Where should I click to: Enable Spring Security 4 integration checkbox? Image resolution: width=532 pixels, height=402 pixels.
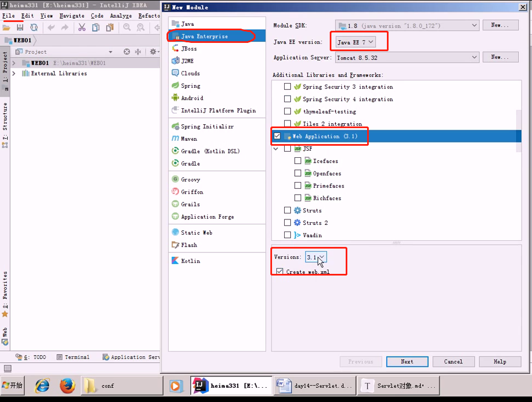287,99
